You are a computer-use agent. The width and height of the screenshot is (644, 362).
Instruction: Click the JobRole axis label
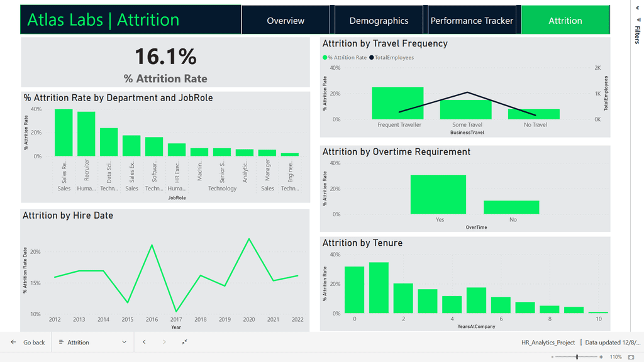[x=177, y=198]
